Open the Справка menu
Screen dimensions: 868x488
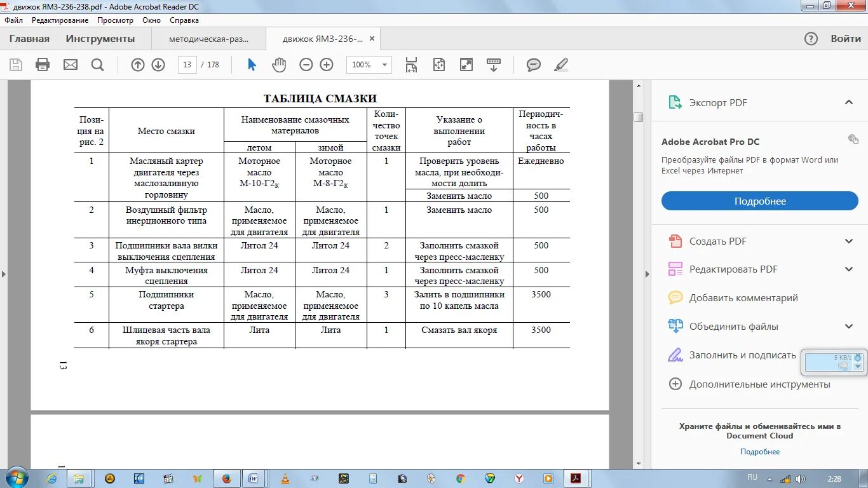184,20
